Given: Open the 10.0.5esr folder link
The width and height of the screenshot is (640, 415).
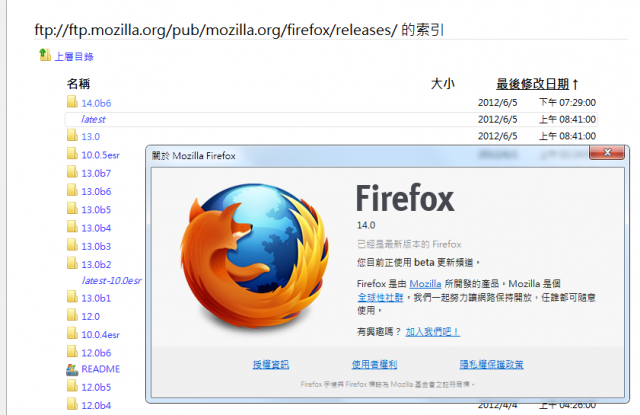Looking at the screenshot, I should [x=100, y=155].
